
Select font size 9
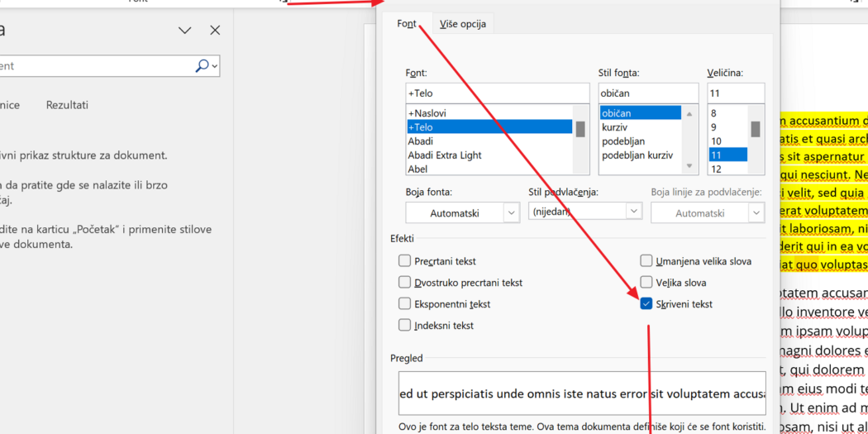[x=728, y=127]
